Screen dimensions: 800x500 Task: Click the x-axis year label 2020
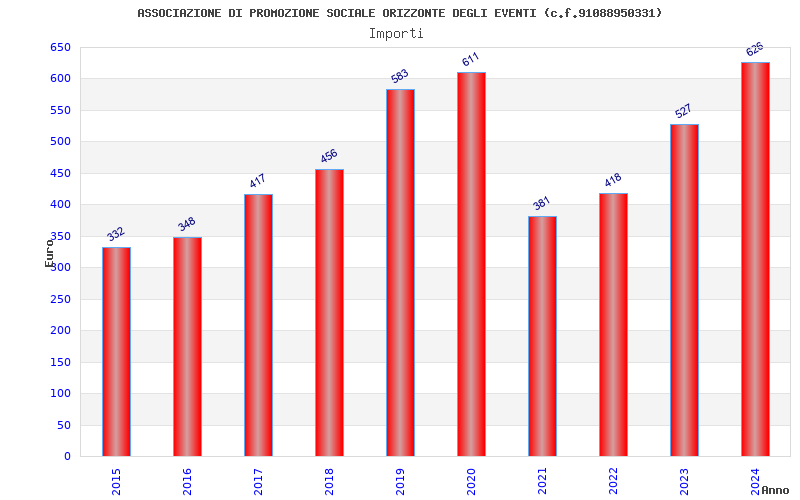click(x=471, y=482)
